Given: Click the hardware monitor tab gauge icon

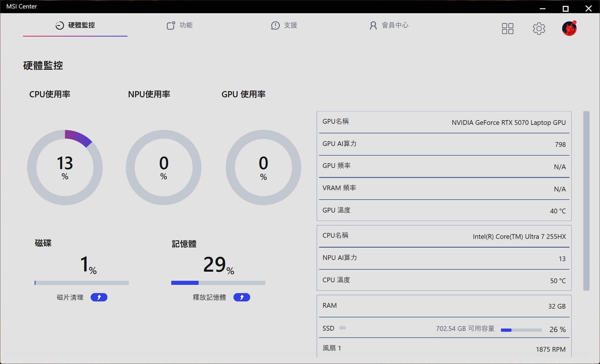Looking at the screenshot, I should pyautogui.click(x=60, y=25).
